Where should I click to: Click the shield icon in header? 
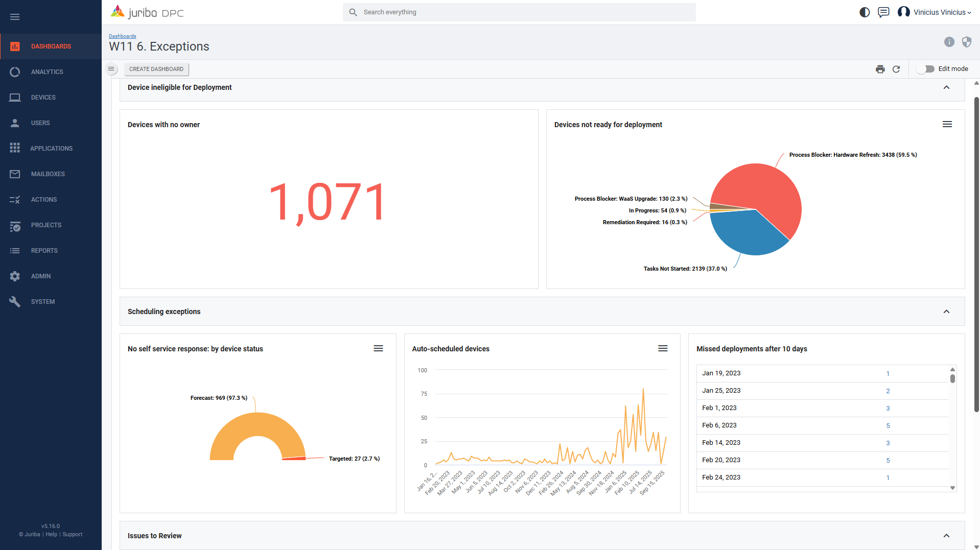tap(966, 42)
